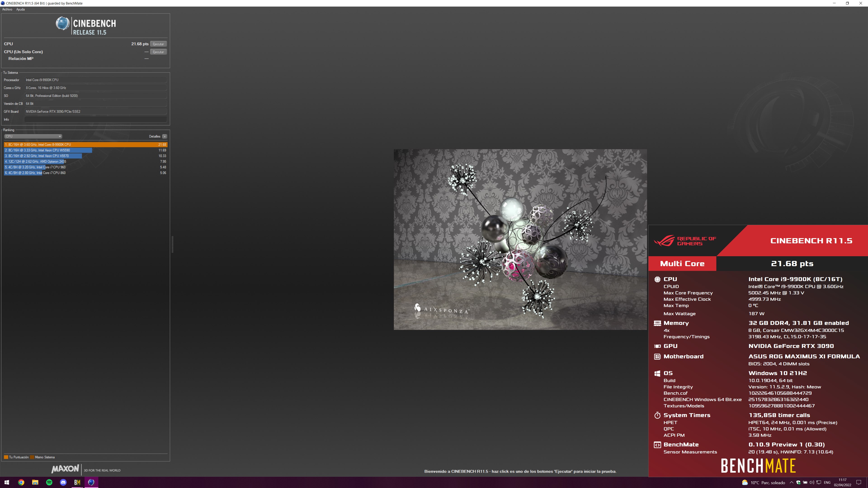Open Windows Security tray icon
The height and width of the screenshot is (488, 868).
(x=798, y=483)
